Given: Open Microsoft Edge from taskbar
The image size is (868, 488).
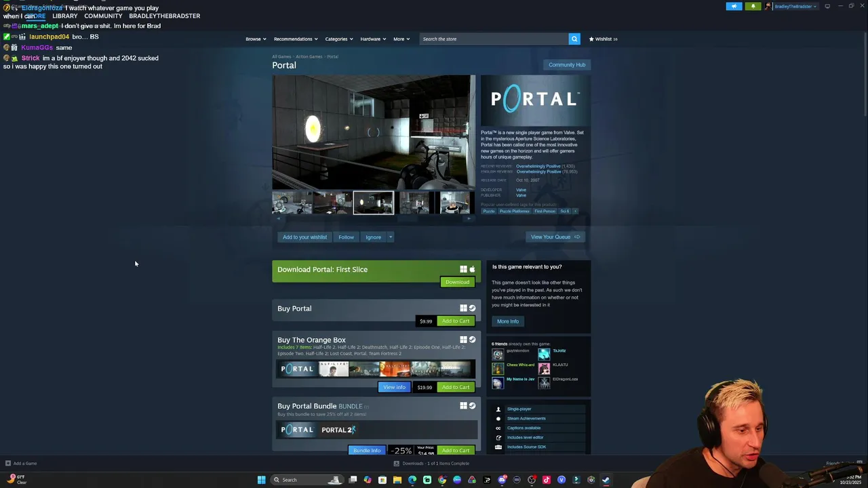Looking at the screenshot, I should point(412,480).
